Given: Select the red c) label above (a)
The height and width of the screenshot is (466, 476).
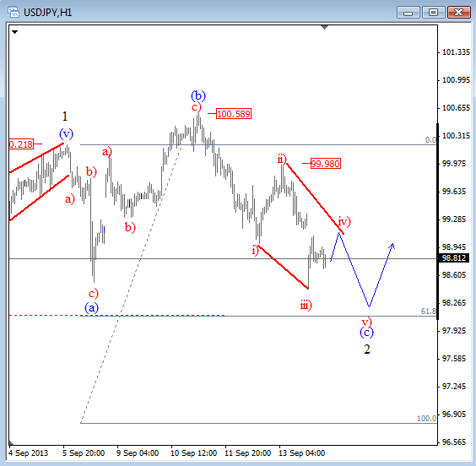Looking at the screenshot, I should (x=94, y=294).
